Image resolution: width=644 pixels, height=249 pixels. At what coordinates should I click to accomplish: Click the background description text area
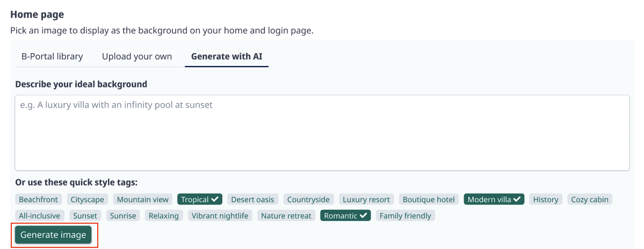coord(322,133)
